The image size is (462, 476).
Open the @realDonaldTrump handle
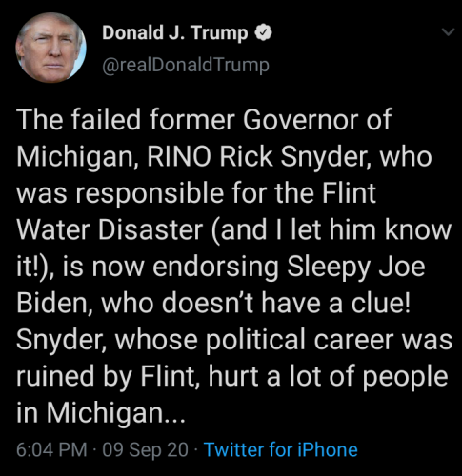pyautogui.click(x=186, y=66)
